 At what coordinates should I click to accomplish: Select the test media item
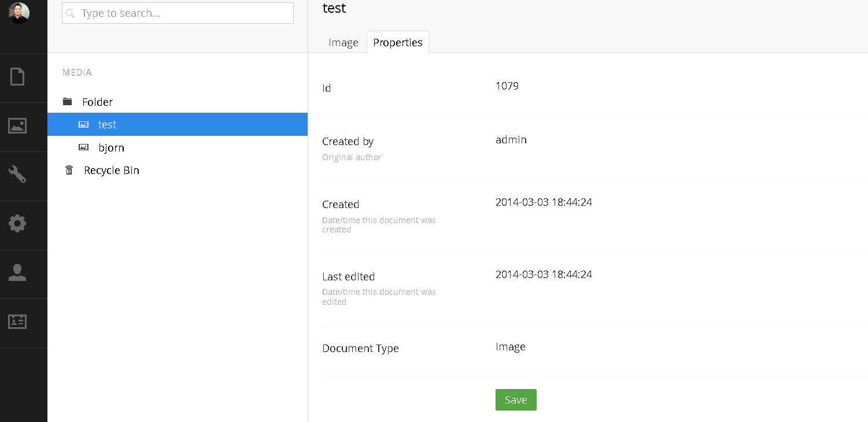(108, 125)
